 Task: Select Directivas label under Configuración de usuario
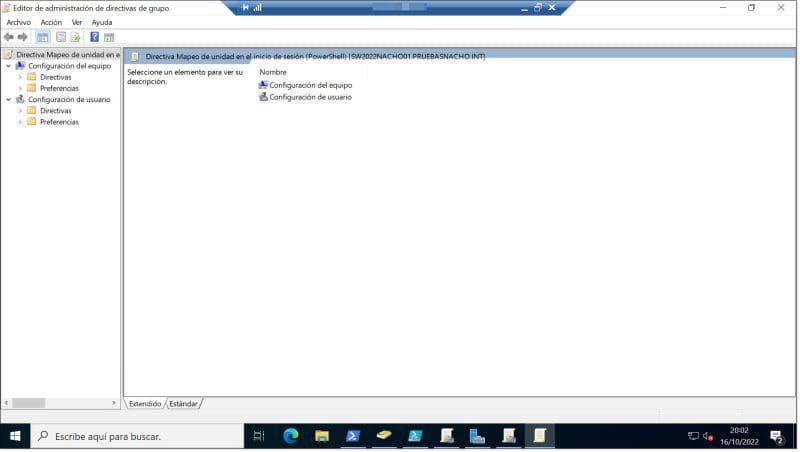click(x=56, y=111)
